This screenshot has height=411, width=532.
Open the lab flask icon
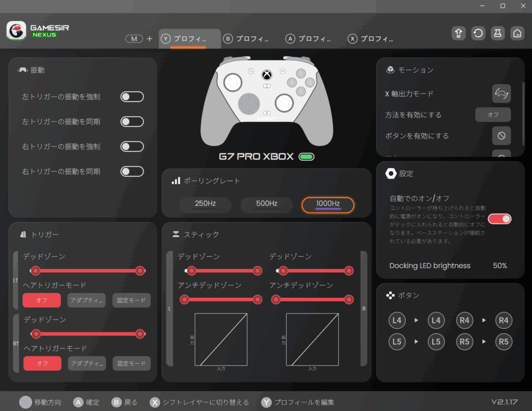(x=498, y=33)
